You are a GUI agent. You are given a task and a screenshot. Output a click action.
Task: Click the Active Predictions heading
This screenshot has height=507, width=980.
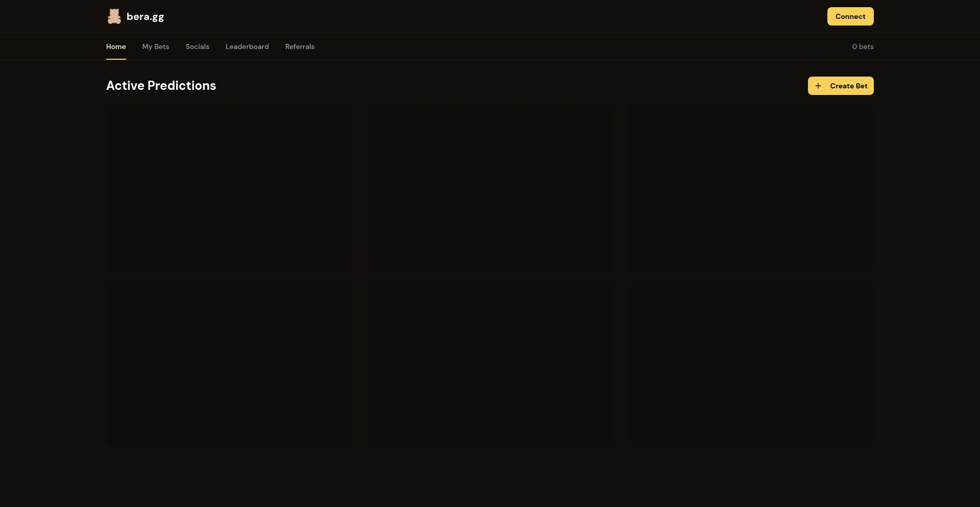click(x=161, y=86)
